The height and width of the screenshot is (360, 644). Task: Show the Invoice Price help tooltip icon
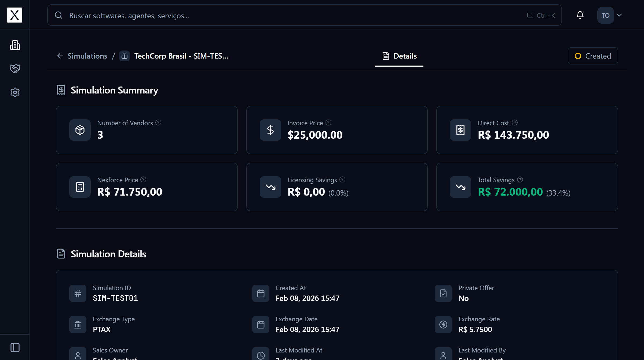[x=328, y=123]
